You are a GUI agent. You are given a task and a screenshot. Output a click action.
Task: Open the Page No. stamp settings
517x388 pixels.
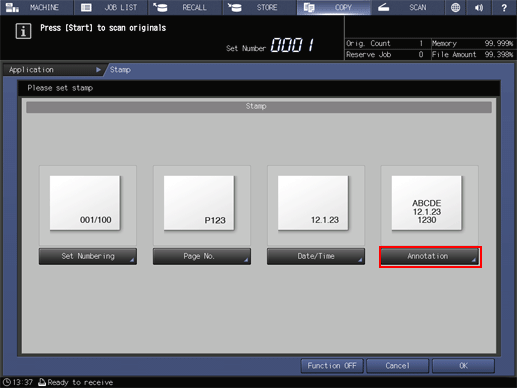click(x=202, y=256)
